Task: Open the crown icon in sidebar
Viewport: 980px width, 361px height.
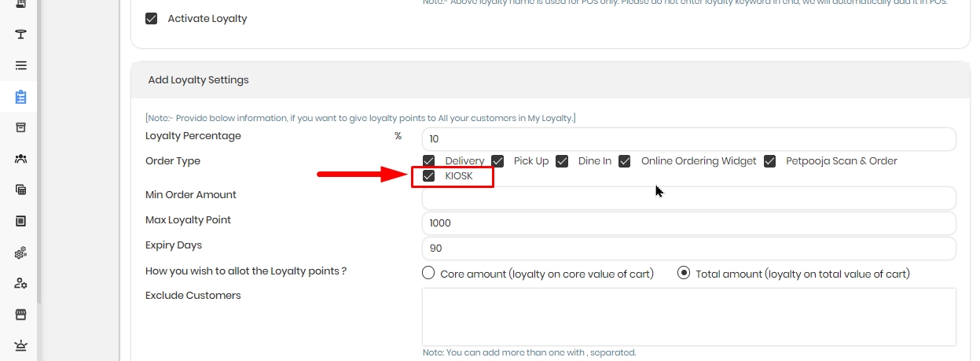Action: pos(21,345)
